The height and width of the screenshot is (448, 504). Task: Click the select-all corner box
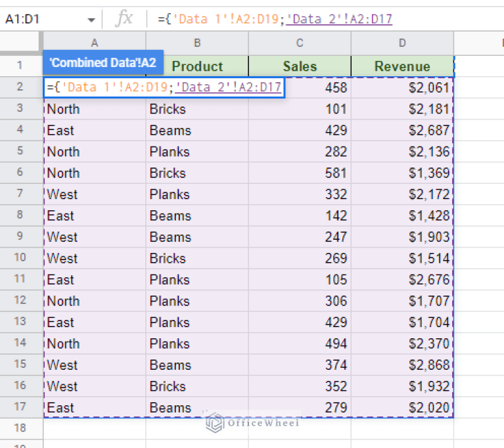pyautogui.click(x=21, y=43)
